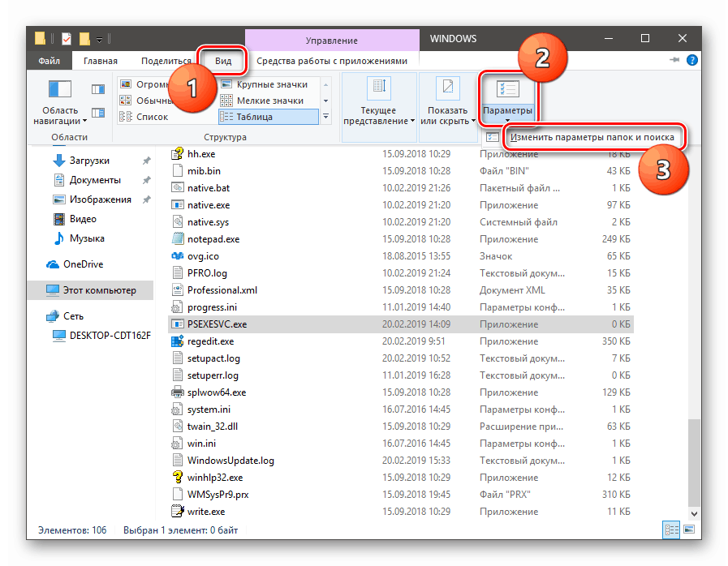Click the winhlp32.exe help icon
Viewport: 728px width, 566px height.
click(178, 478)
